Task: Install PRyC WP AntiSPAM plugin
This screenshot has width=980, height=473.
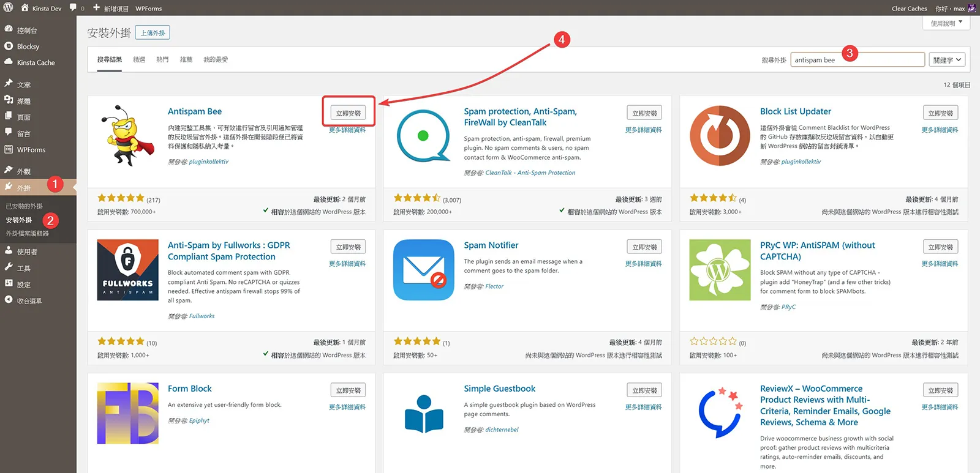Action: pyautogui.click(x=940, y=247)
